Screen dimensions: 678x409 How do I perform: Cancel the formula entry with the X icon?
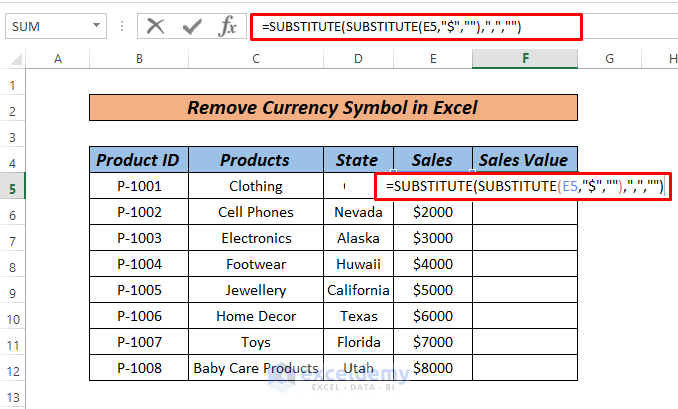tap(155, 26)
